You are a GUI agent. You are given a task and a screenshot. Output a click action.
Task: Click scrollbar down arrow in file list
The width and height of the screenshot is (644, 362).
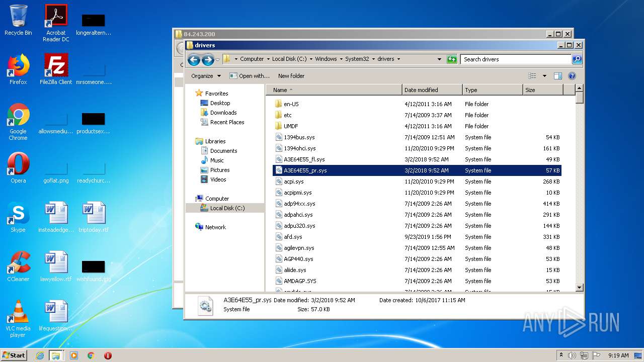click(x=579, y=288)
